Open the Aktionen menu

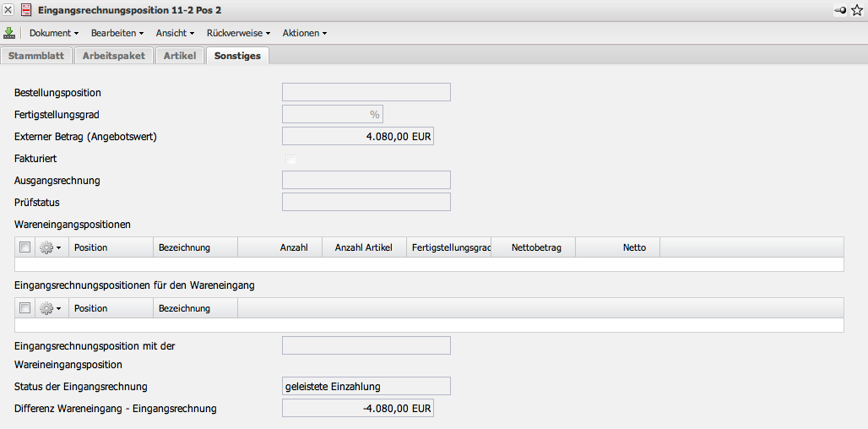[x=304, y=33]
